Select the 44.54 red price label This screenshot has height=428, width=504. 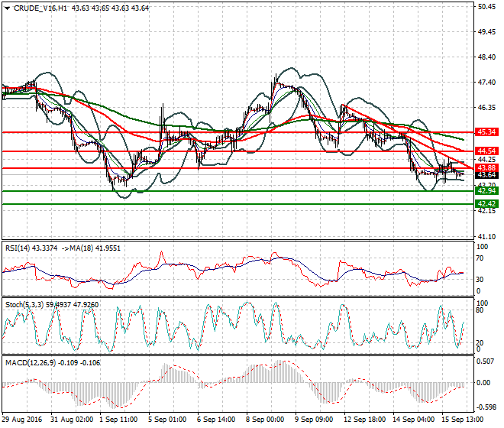point(486,151)
